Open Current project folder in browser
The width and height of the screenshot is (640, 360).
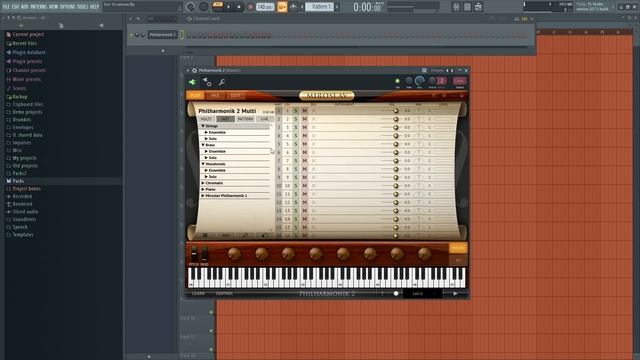point(28,34)
